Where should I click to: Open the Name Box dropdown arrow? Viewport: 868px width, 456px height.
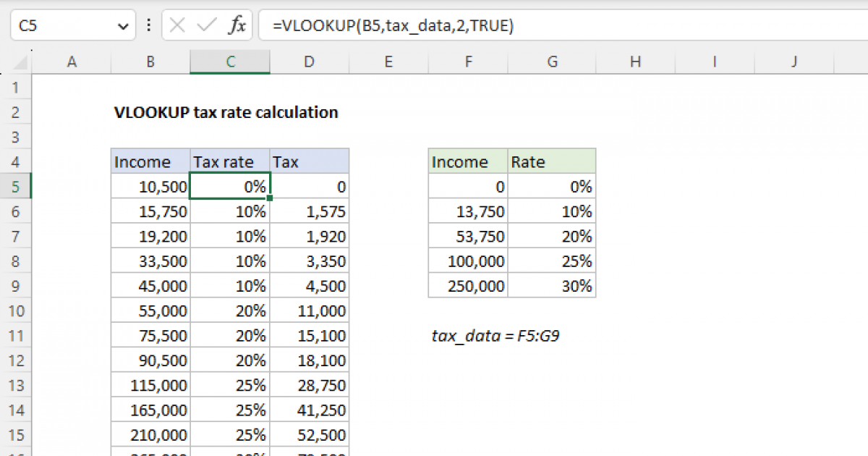122,25
